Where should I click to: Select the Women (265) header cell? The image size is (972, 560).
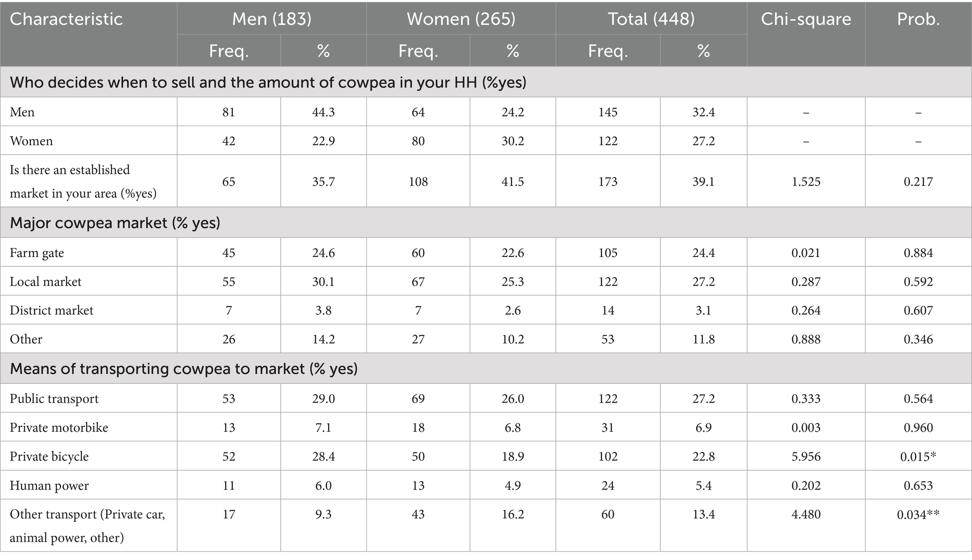click(461, 19)
